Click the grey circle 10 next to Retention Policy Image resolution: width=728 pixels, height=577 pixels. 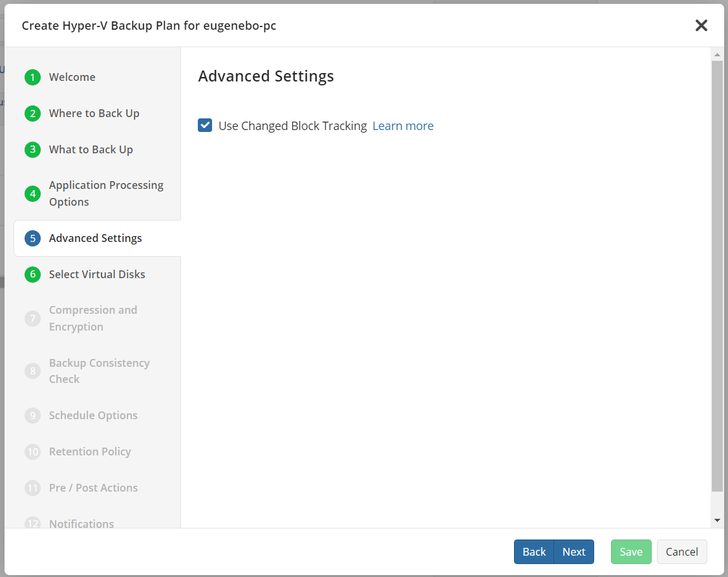32,452
